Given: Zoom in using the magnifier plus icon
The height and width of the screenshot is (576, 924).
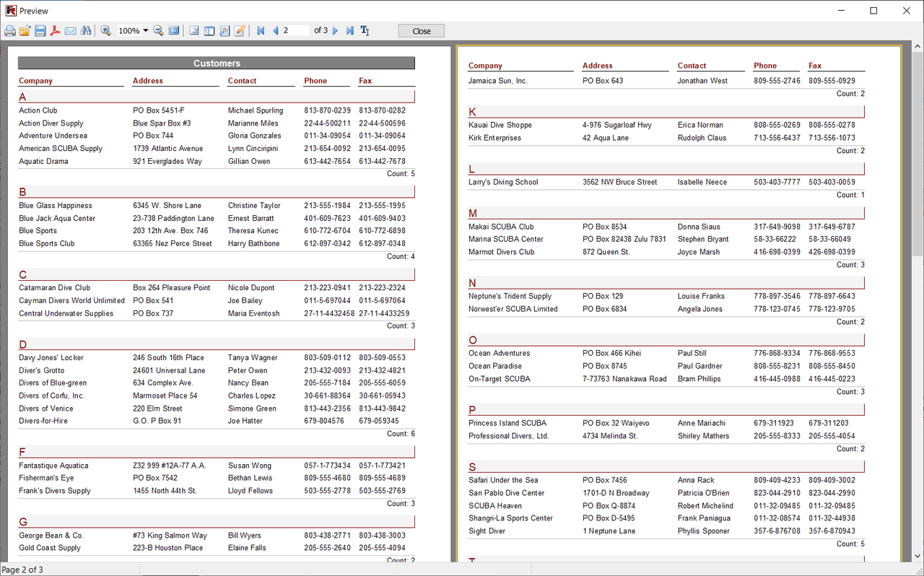Looking at the screenshot, I should point(106,31).
